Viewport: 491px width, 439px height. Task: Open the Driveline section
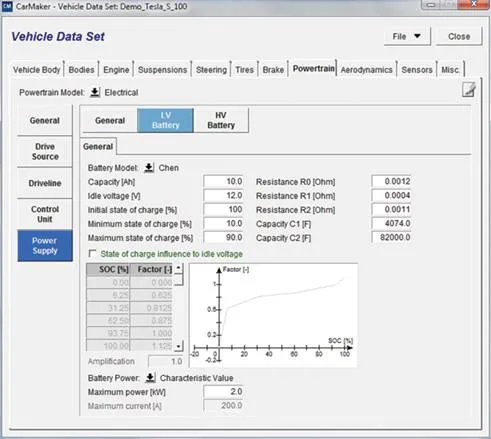(45, 183)
